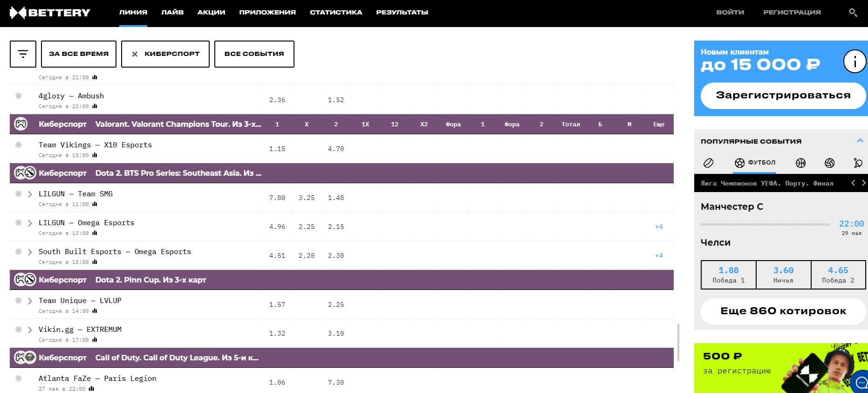Select the table tennis sport icon
Image resolution: width=868 pixels, height=393 pixels.
pos(858,163)
